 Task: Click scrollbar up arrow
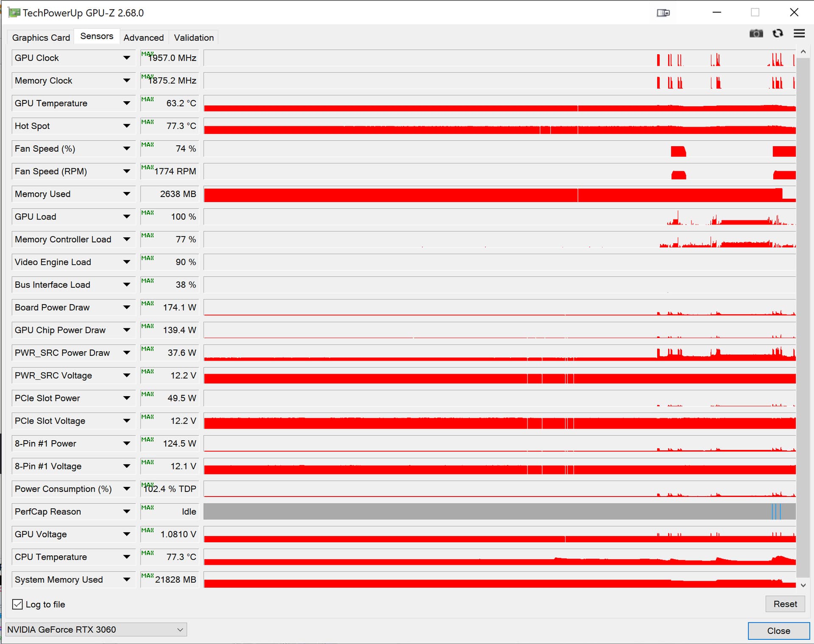(x=803, y=52)
